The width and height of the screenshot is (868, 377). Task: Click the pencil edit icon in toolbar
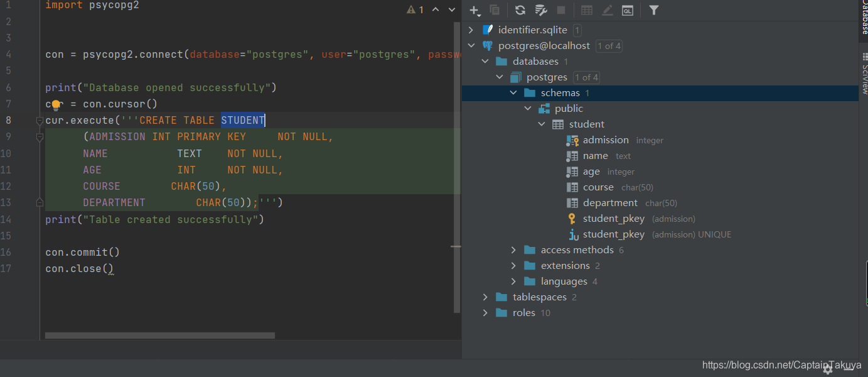click(x=607, y=10)
